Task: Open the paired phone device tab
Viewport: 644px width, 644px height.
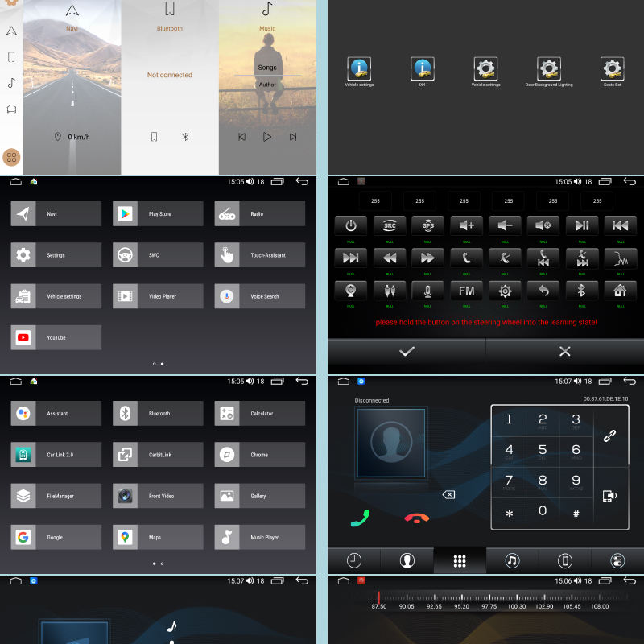Action: click(x=565, y=560)
